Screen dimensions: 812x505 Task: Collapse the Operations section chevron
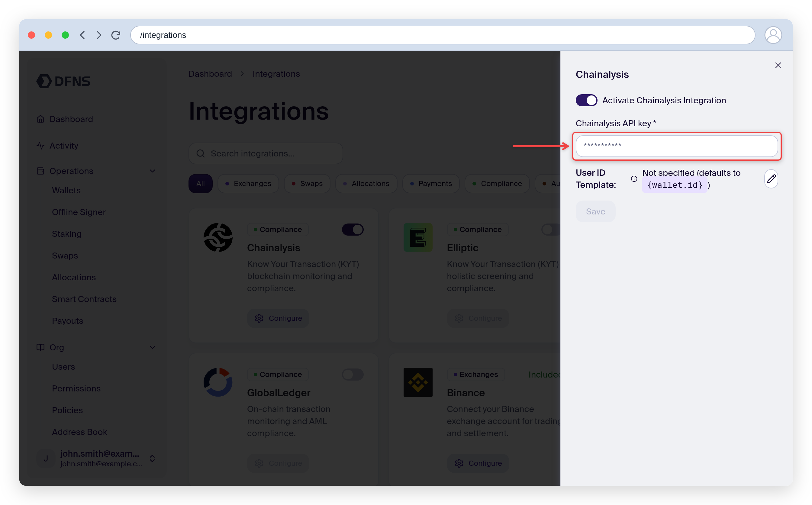[x=153, y=171]
